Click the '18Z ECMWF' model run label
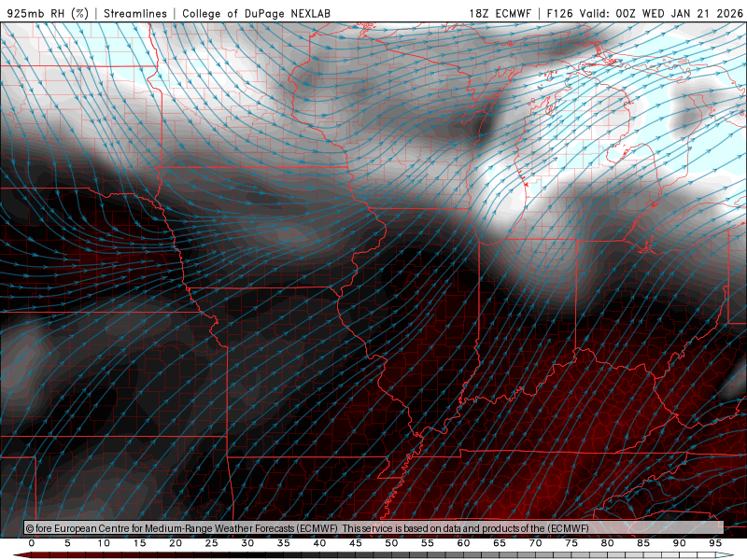This screenshot has height=560, width=747. (x=500, y=13)
